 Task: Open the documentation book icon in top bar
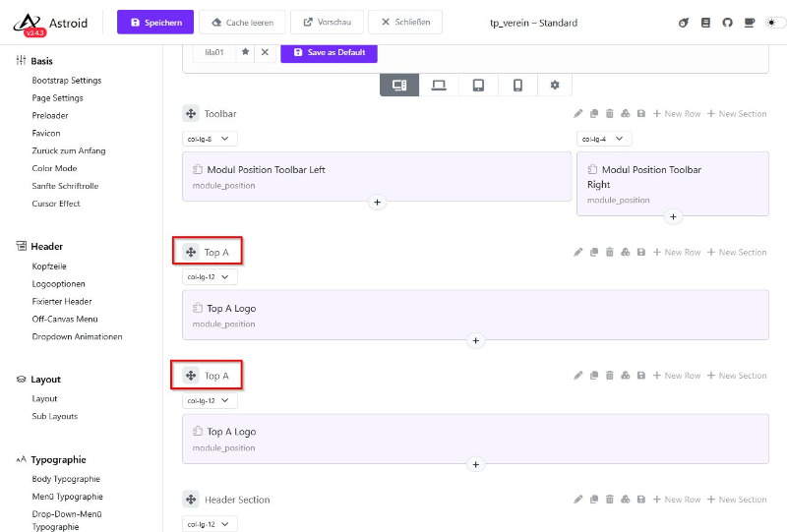pyautogui.click(x=705, y=23)
